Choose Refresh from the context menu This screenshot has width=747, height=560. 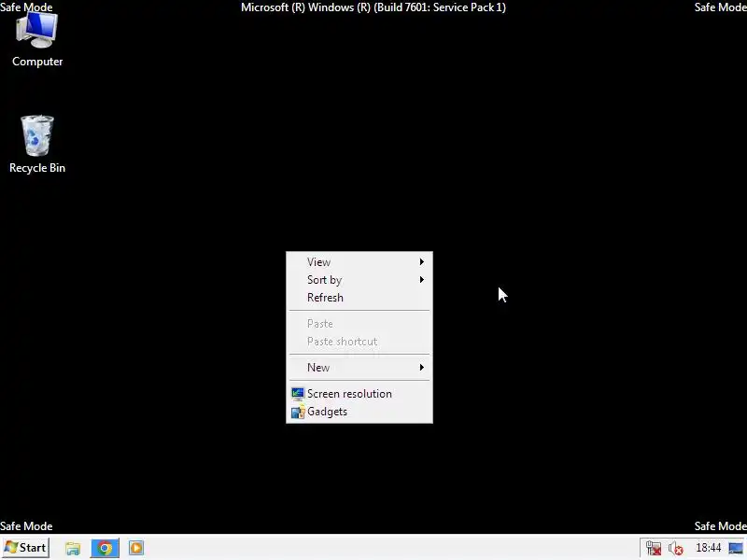[359, 298]
